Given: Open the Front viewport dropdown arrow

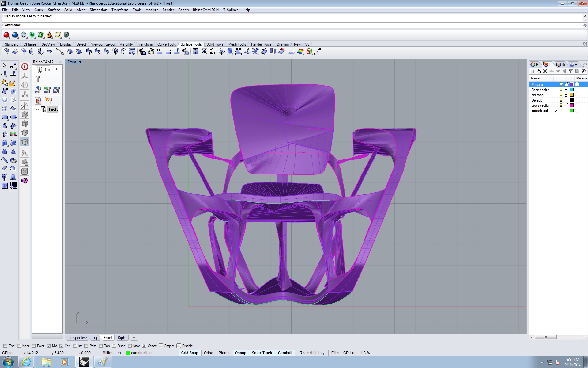Looking at the screenshot, I should point(80,62).
